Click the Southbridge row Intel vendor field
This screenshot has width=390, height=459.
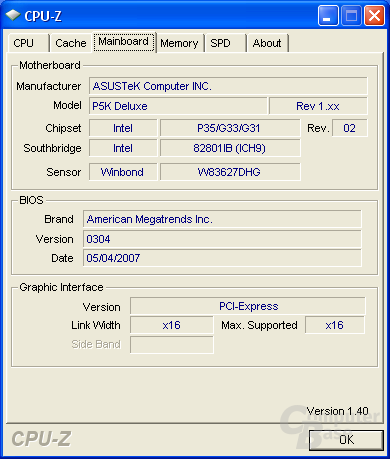pyautogui.click(x=123, y=148)
